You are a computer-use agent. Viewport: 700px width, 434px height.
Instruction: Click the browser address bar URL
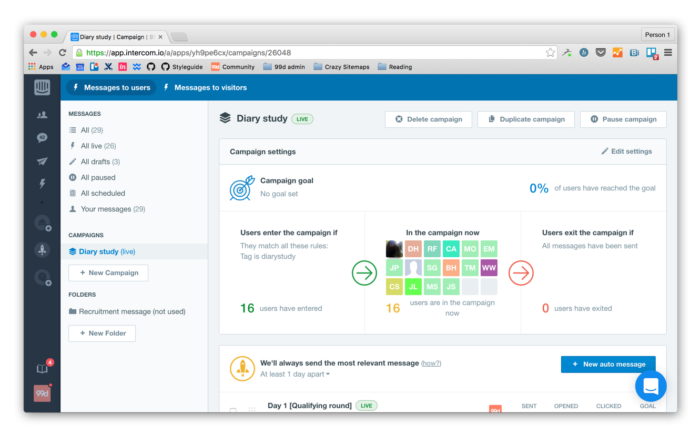click(300, 52)
